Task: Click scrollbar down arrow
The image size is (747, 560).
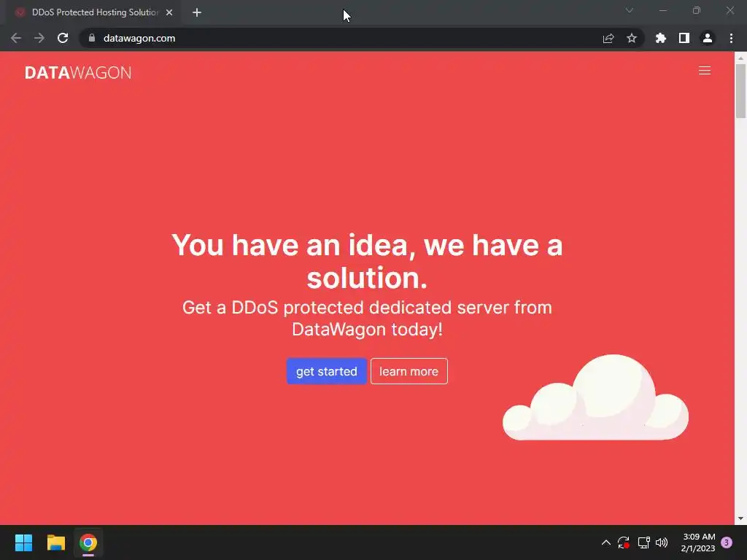Action: 740,518
